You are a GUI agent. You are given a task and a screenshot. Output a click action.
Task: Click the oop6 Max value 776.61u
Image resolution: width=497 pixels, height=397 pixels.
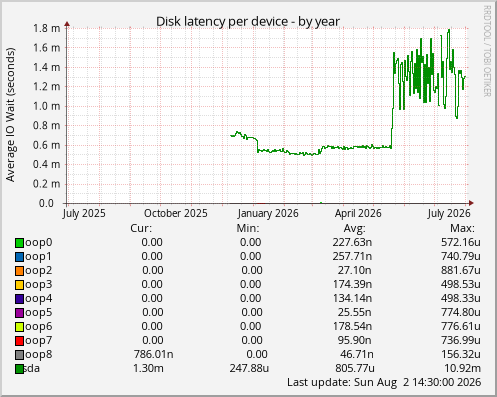pos(461,326)
